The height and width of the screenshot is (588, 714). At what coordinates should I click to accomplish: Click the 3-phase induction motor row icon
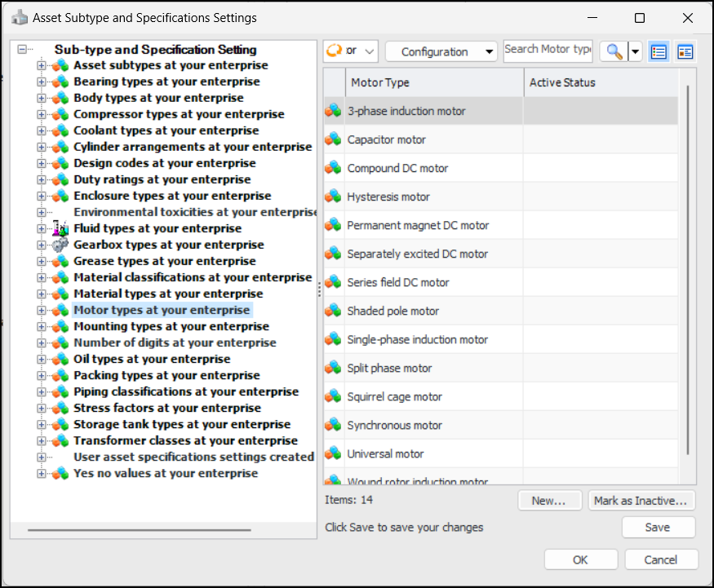333,111
